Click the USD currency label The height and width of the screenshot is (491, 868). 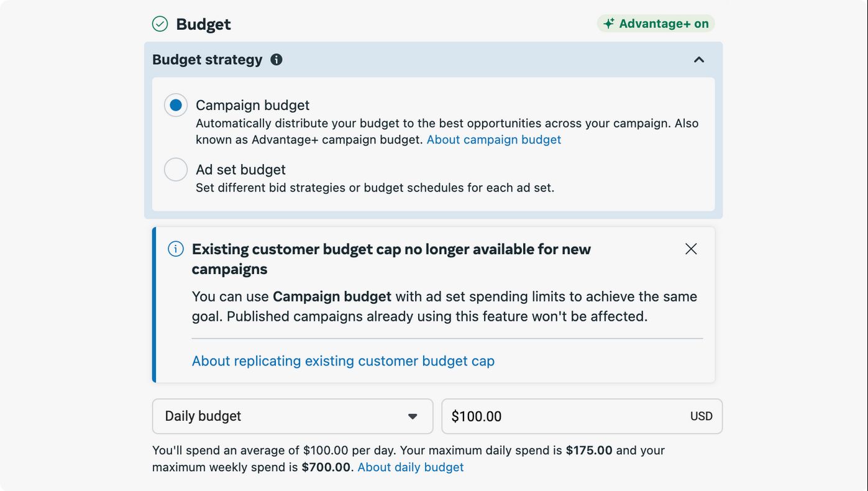pos(701,416)
